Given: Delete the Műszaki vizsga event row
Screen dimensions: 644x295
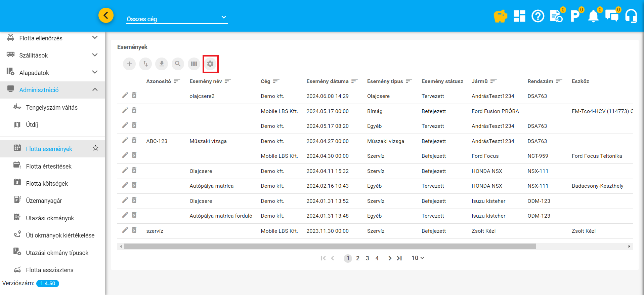Looking at the screenshot, I should (134, 141).
